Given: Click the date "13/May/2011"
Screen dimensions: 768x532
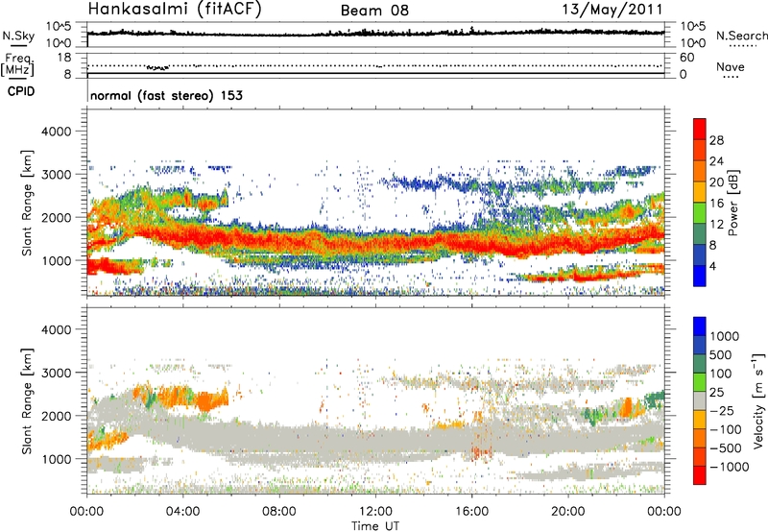Looking at the screenshot, I should [612, 9].
